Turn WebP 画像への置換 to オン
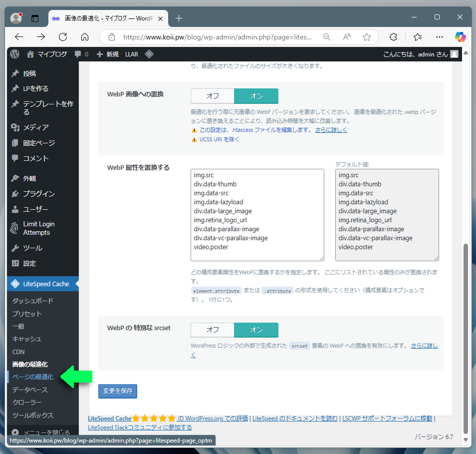The width and height of the screenshot is (476, 454). tap(256, 96)
